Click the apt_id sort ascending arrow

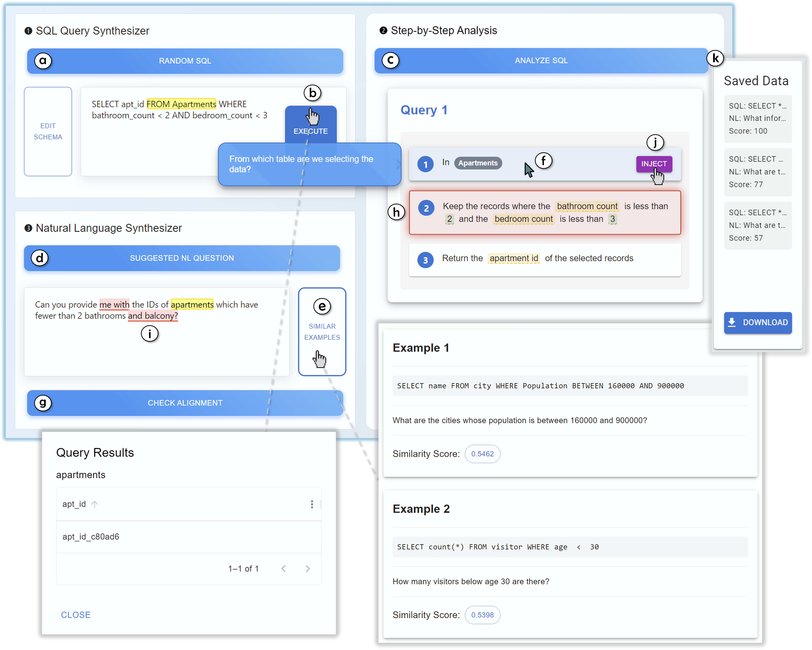point(95,504)
